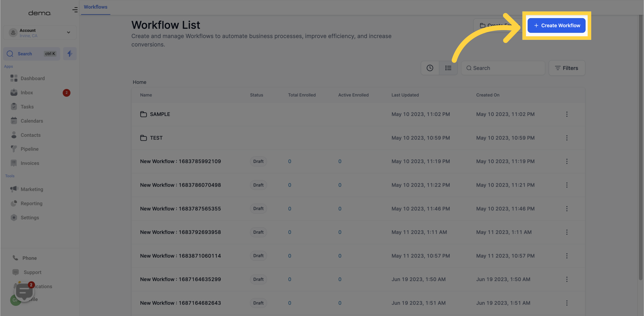Open New Workflow : 1683792693958
The height and width of the screenshot is (316, 644).
coord(181,232)
